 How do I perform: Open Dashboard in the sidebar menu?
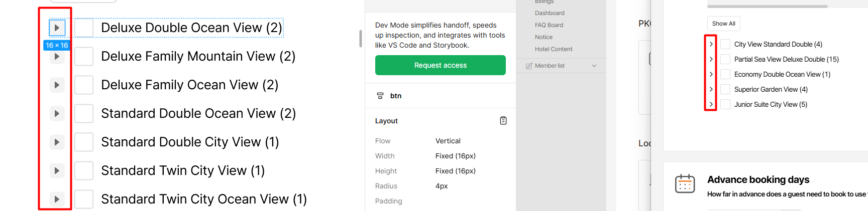click(550, 13)
